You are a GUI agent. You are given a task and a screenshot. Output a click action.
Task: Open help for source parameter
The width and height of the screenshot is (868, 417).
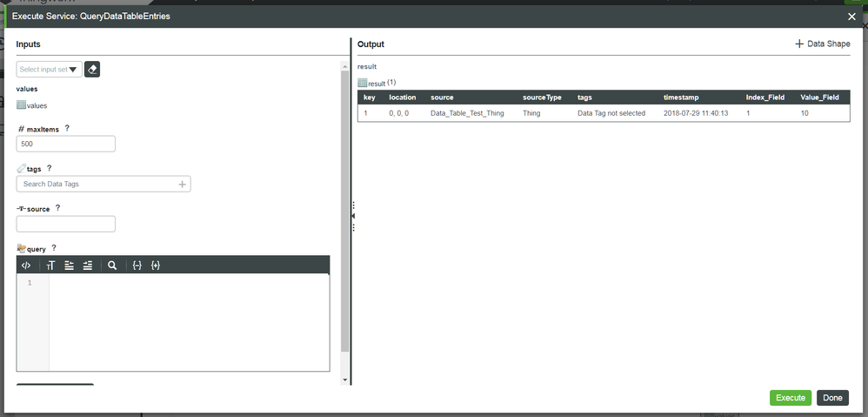(x=57, y=208)
